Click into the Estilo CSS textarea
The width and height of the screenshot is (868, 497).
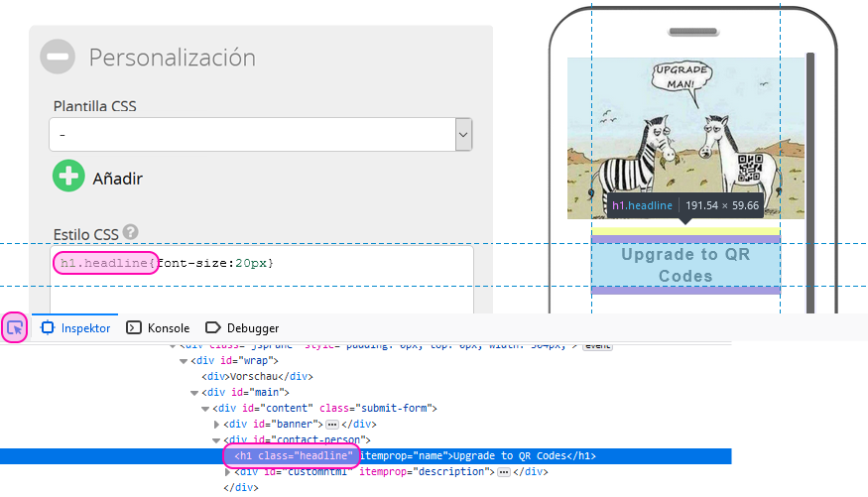coord(262,280)
